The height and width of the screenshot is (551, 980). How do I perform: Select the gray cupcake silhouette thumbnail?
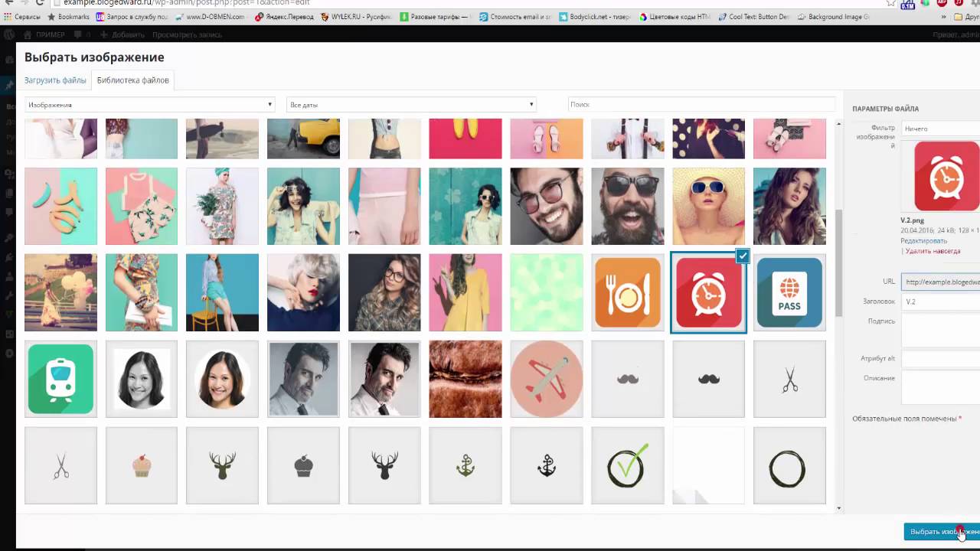pyautogui.click(x=303, y=465)
